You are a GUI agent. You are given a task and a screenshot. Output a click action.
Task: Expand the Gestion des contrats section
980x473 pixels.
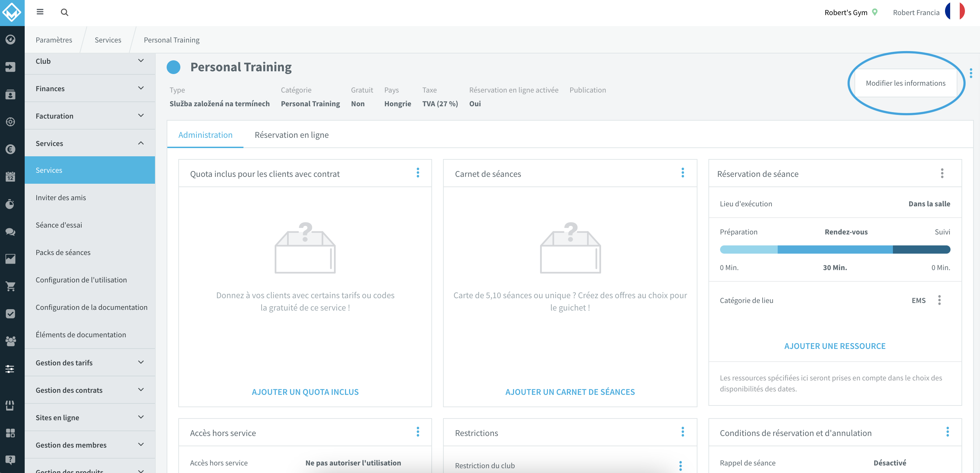click(90, 390)
